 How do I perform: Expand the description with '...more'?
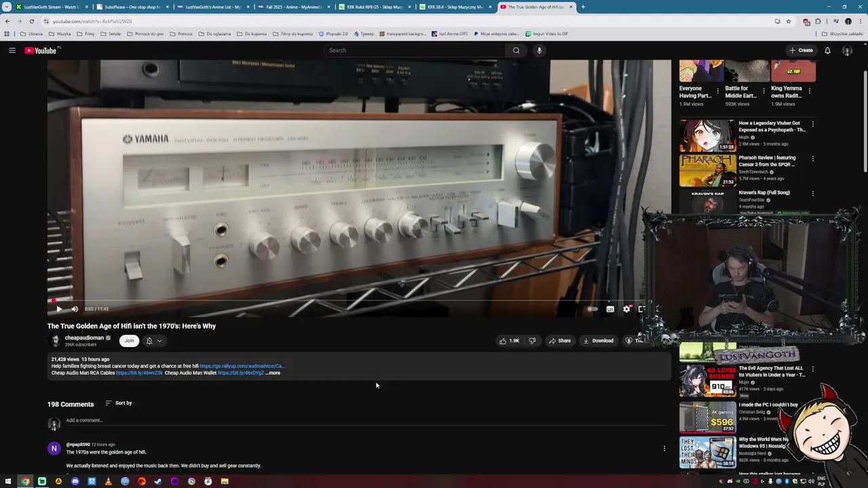click(273, 373)
